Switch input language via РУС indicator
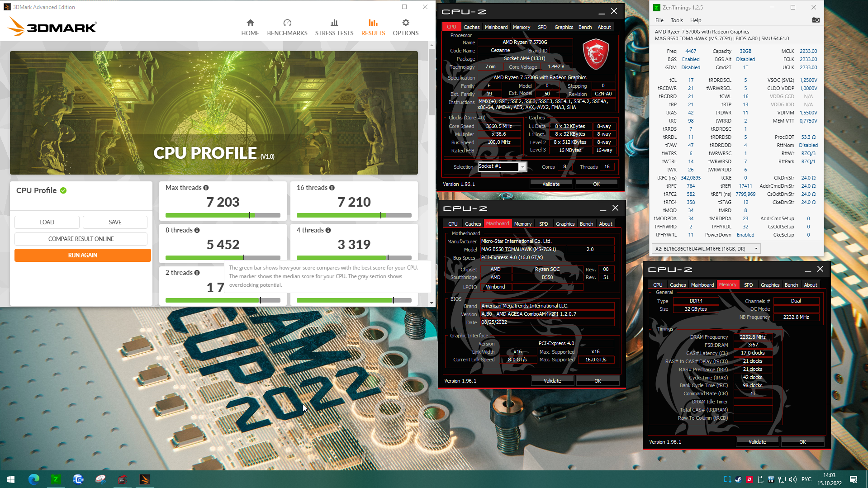 (806, 479)
